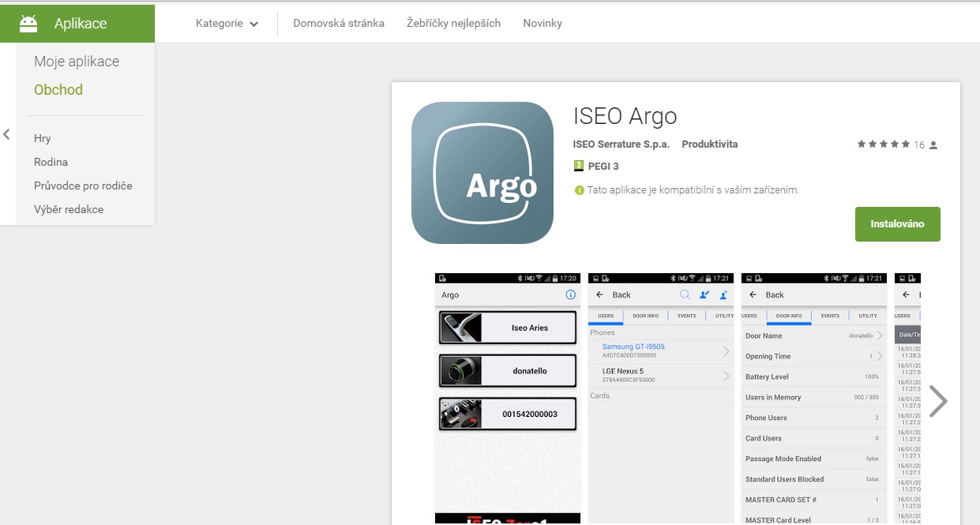
Task: Open developer ISEO Serrature S.p.a.
Action: [621, 144]
